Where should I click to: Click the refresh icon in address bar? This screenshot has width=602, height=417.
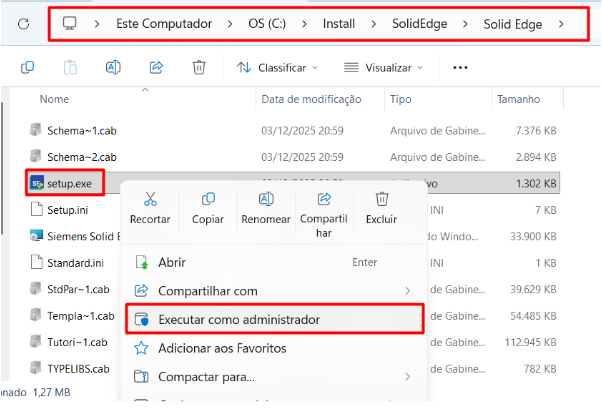click(23, 21)
